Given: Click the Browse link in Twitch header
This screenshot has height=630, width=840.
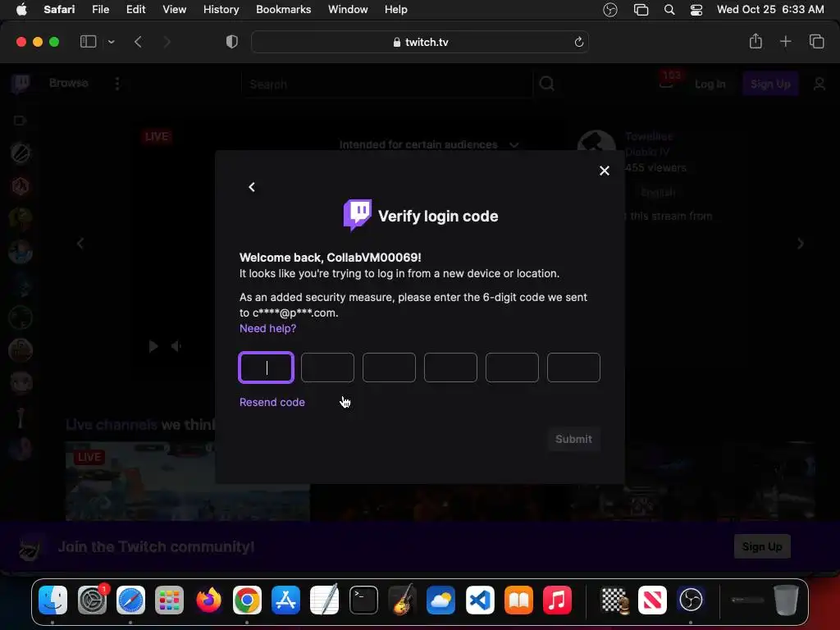Looking at the screenshot, I should pos(69,83).
